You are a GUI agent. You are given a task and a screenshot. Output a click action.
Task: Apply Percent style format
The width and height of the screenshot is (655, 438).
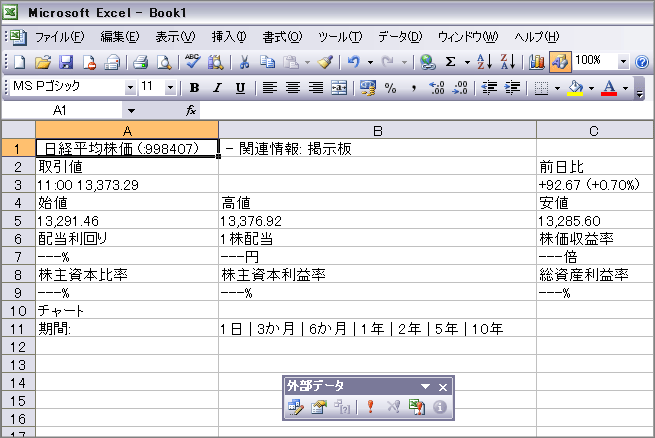[x=391, y=88]
